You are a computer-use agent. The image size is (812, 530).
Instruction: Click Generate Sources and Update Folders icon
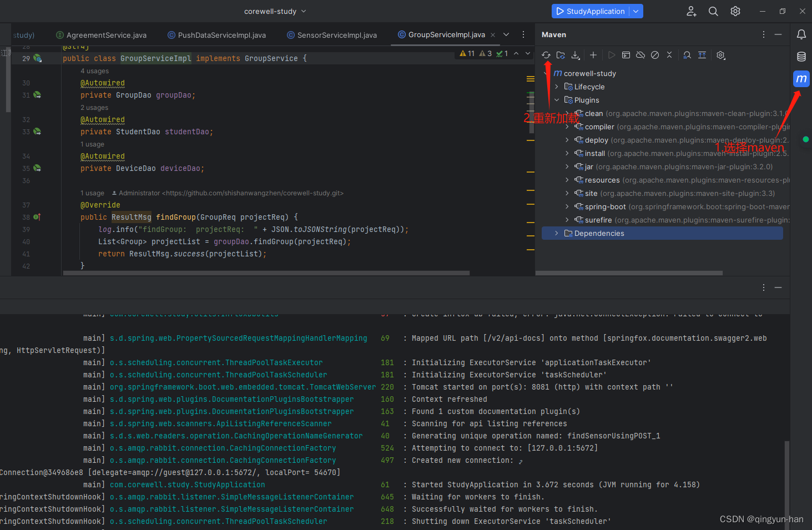561,55
